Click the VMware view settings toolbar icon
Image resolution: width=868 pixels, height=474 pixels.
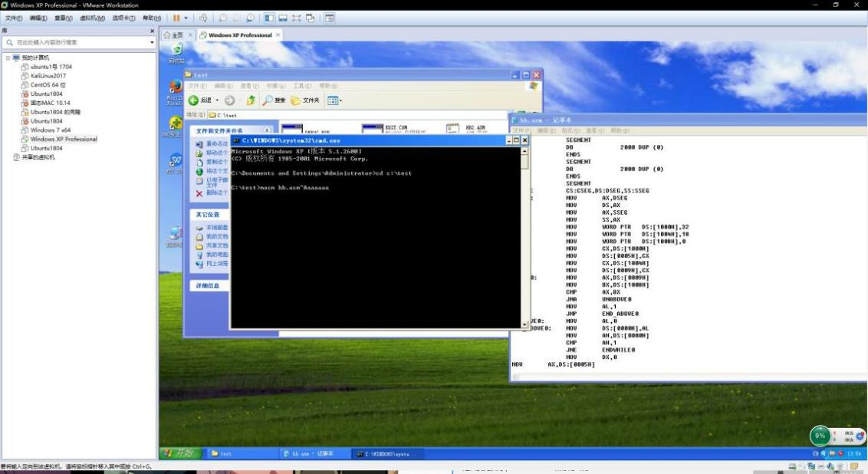click(x=330, y=18)
